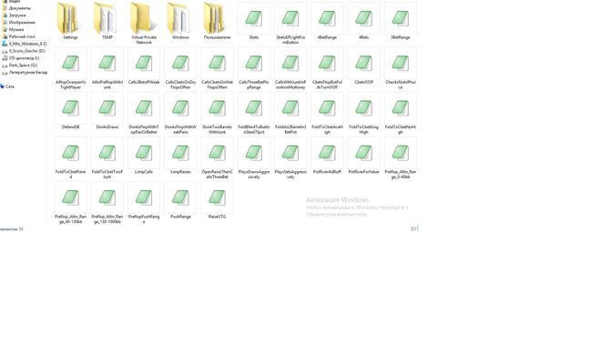600x364 pixels.
Task: Select the CbetsOOP file
Action: tap(363, 66)
